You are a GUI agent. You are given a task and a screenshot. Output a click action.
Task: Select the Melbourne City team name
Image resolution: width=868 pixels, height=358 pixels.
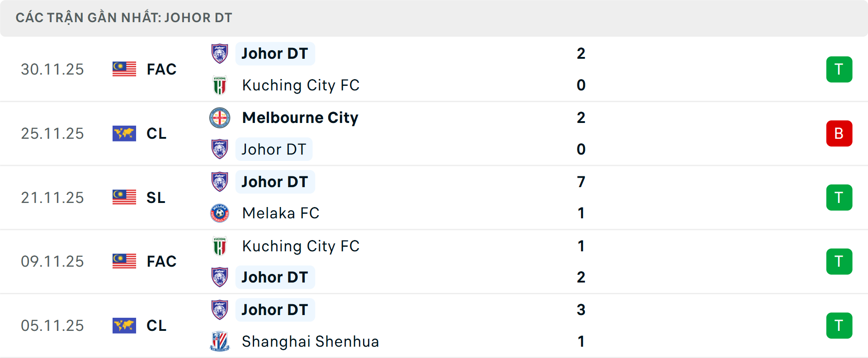pyautogui.click(x=300, y=118)
